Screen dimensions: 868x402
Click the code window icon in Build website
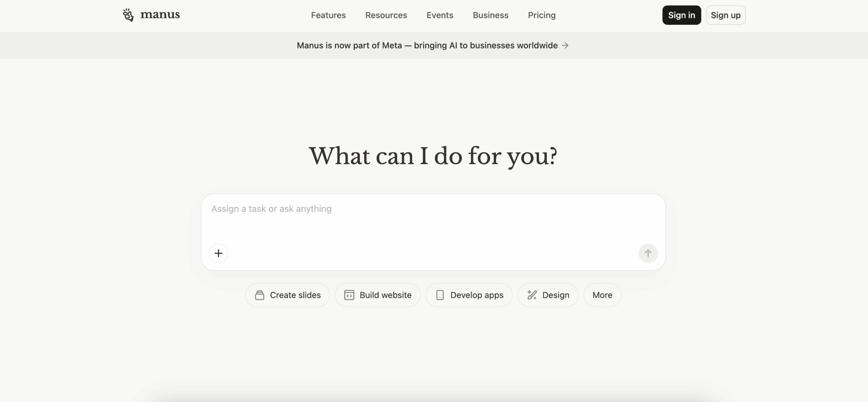(x=349, y=295)
